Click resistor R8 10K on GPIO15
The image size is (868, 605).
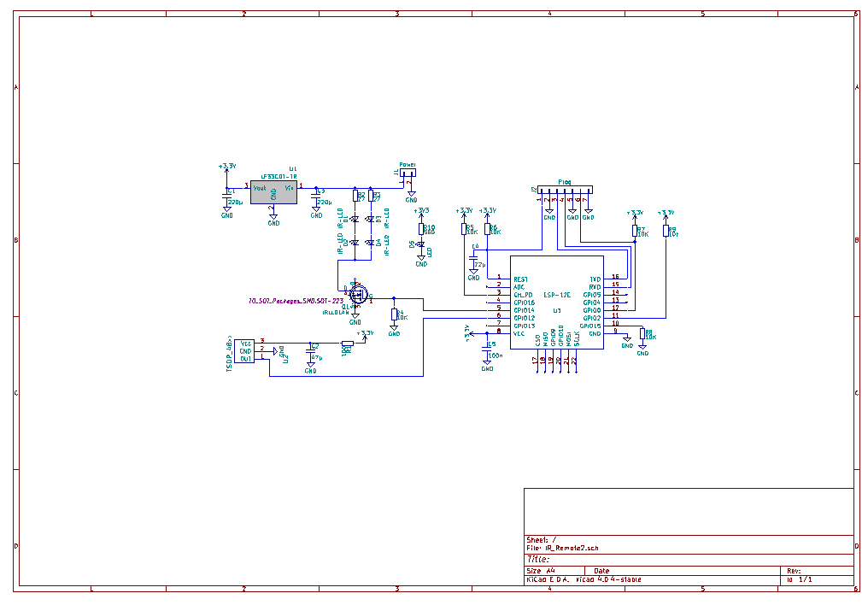click(642, 334)
